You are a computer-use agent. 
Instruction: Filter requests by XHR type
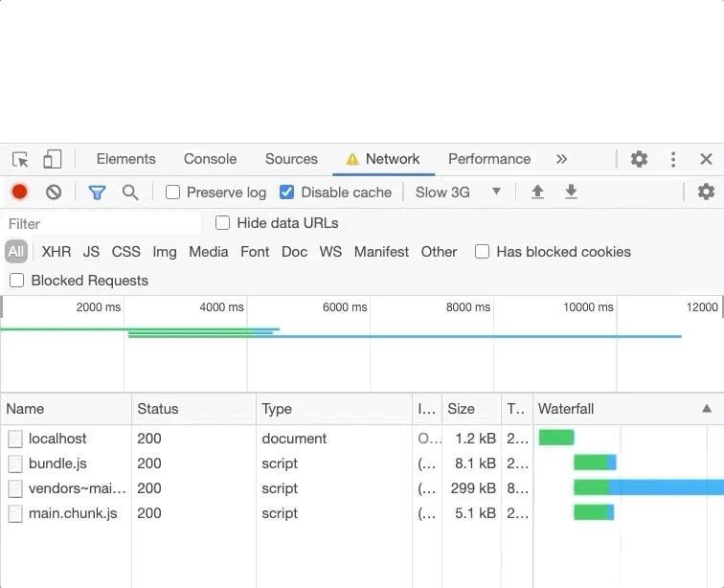57,252
